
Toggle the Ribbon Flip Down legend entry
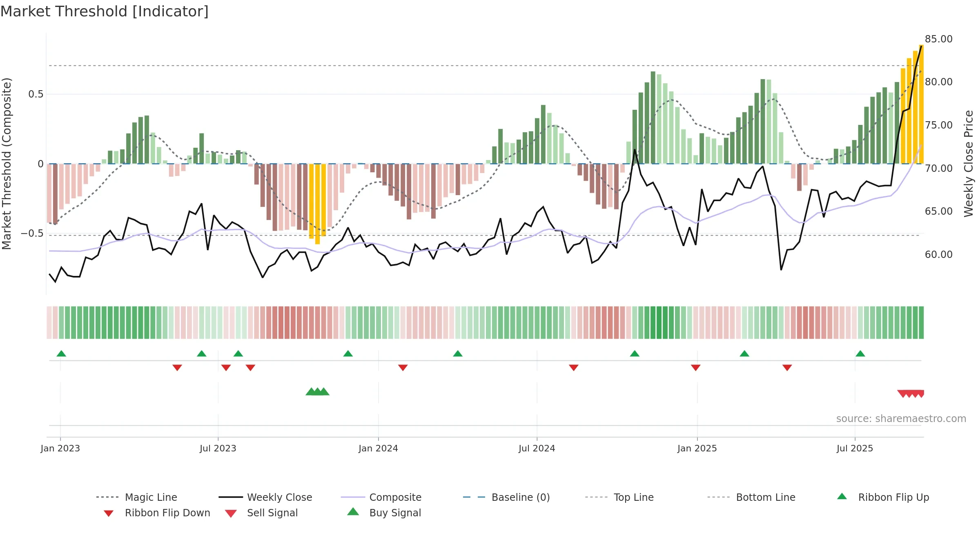(x=157, y=513)
